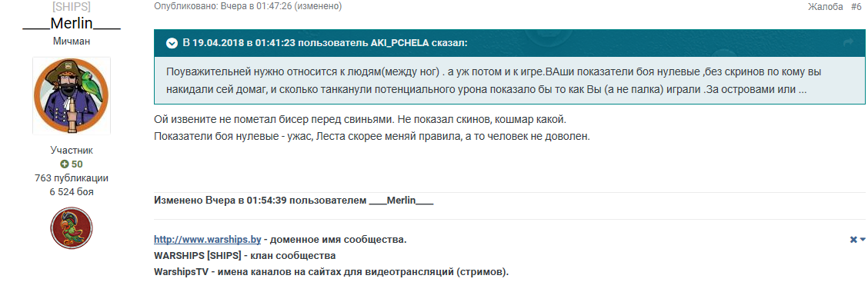Screen dimensions: 868x292
Task: Open the signature options dropdown arrow
Action: pos(863,240)
